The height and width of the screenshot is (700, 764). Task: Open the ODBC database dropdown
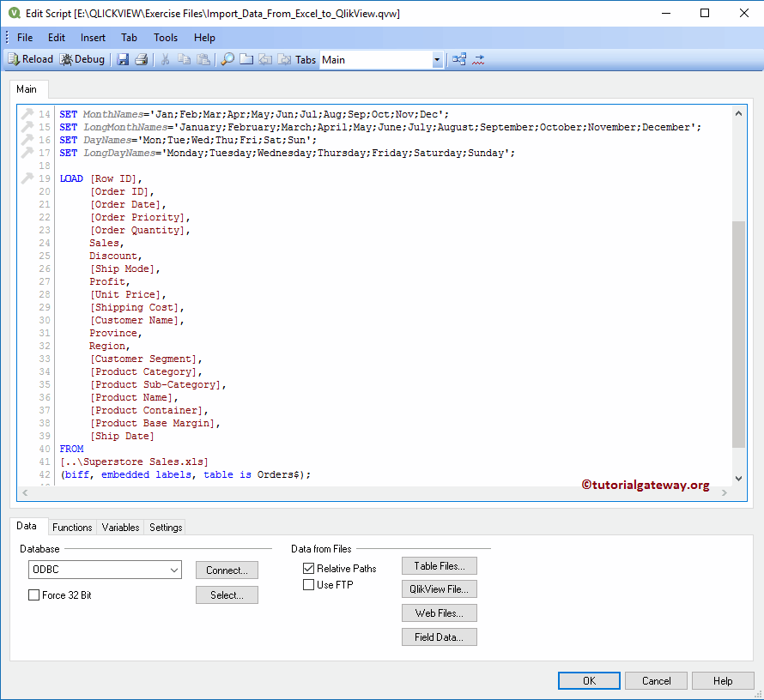click(x=174, y=570)
